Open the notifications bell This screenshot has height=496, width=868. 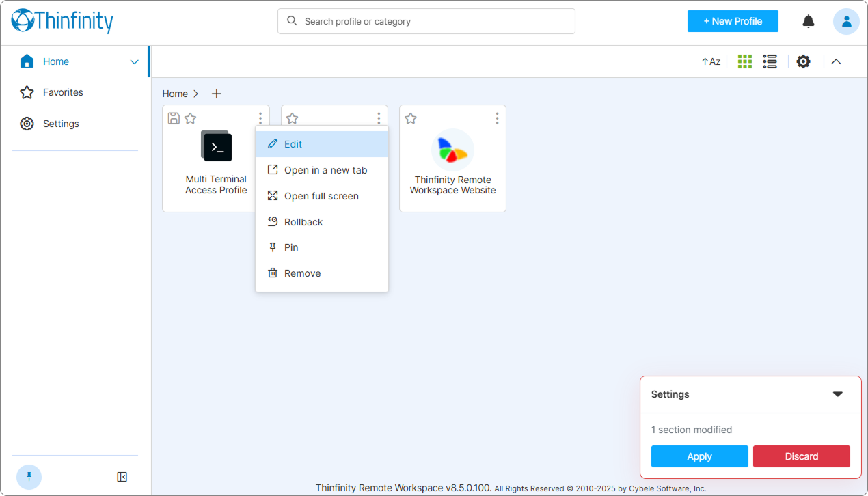pyautogui.click(x=809, y=21)
